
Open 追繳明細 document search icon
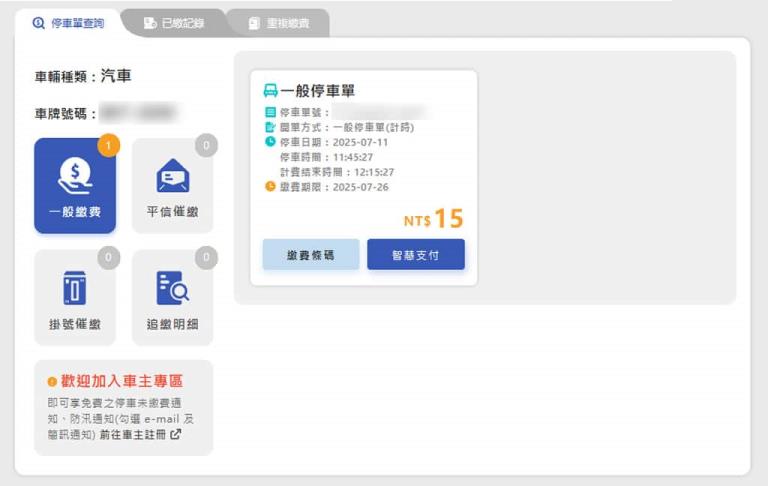[x=172, y=288]
